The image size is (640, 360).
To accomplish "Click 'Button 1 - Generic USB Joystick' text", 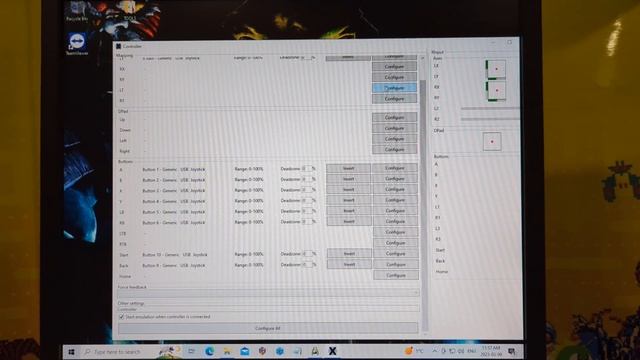I will pyautogui.click(x=173, y=169).
